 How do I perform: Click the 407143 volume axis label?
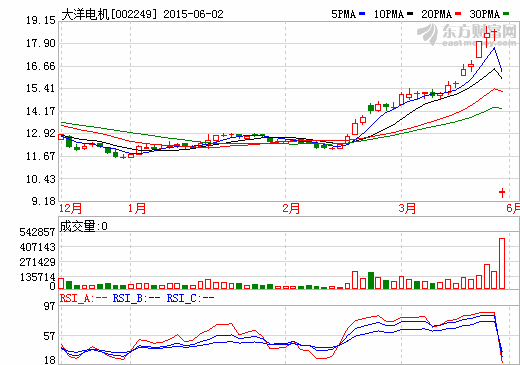click(37, 247)
